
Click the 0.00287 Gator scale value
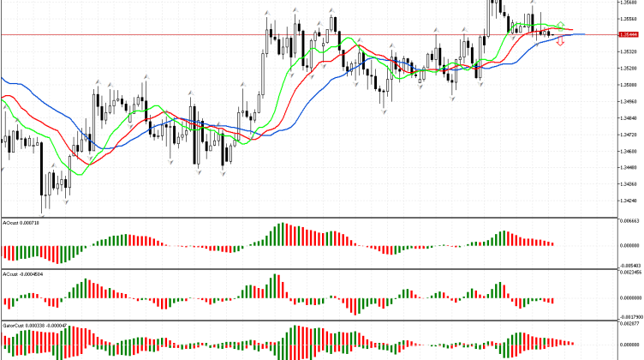click(629, 325)
